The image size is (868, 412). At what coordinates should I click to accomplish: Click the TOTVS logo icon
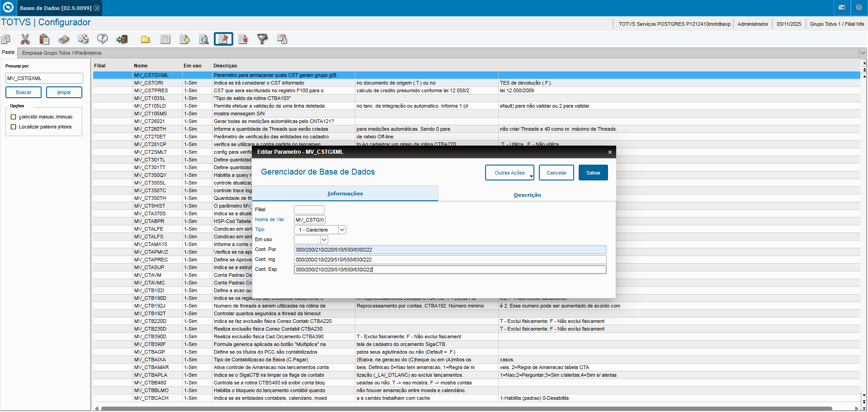pos(8,8)
